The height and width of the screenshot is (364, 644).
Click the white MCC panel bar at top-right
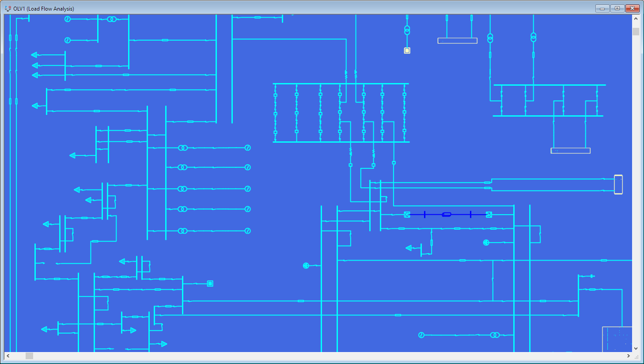tap(457, 40)
